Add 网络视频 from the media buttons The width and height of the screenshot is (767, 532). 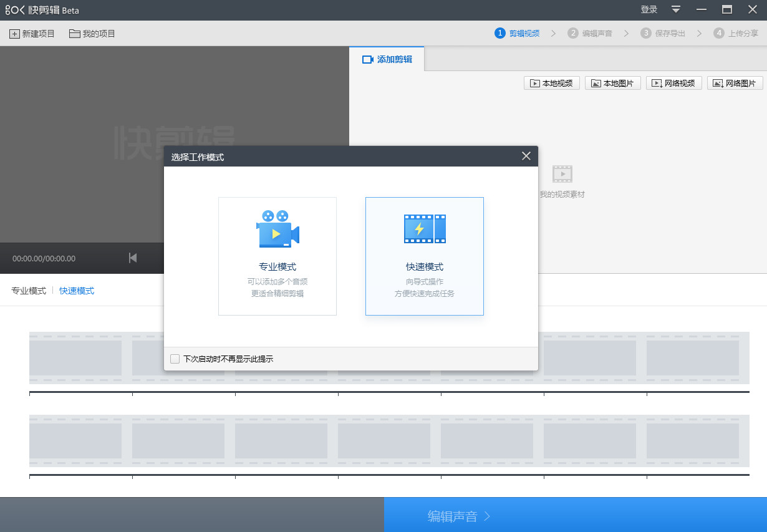[674, 83]
